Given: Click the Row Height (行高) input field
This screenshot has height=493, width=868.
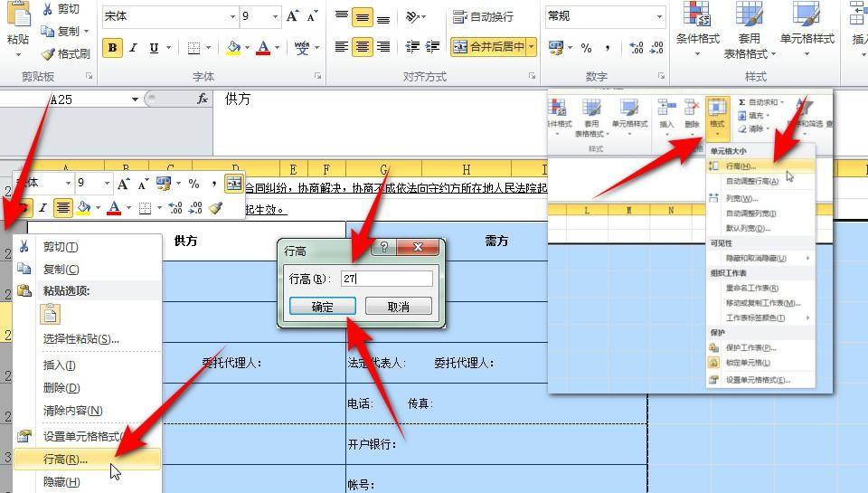Looking at the screenshot, I should (386, 278).
